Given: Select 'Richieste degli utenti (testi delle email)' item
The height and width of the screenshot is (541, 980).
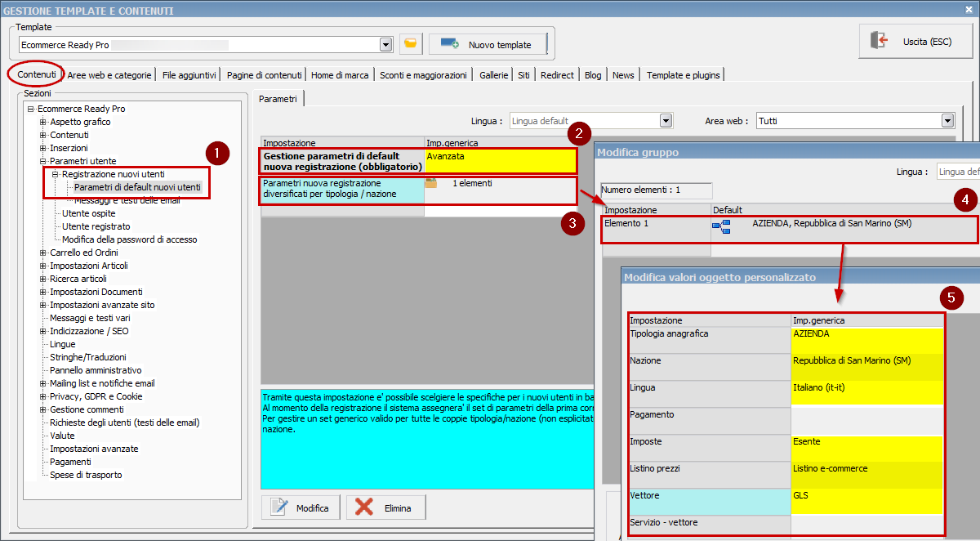Looking at the screenshot, I should point(125,423).
